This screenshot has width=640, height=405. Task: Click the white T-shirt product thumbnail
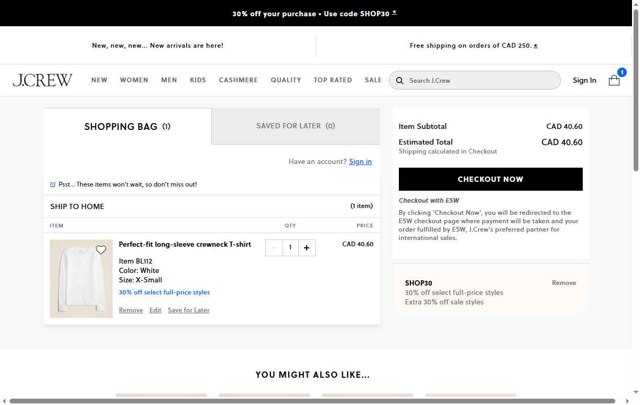coord(81,278)
